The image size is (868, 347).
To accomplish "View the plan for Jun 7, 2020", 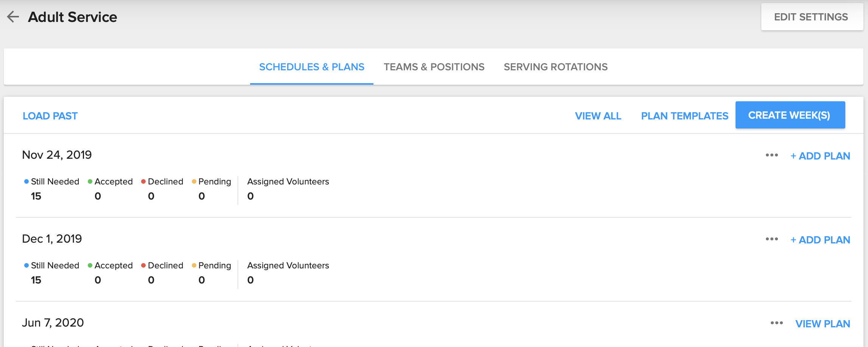I will (823, 324).
